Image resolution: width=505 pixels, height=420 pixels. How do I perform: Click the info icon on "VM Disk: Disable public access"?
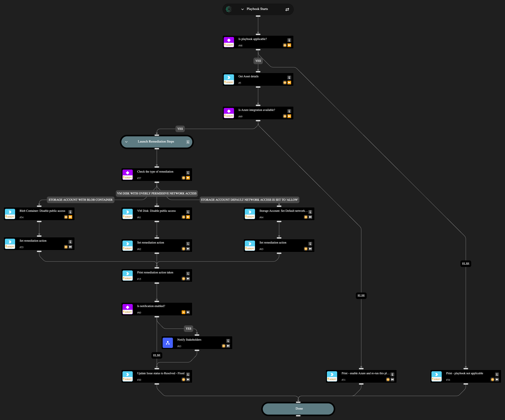click(x=188, y=212)
